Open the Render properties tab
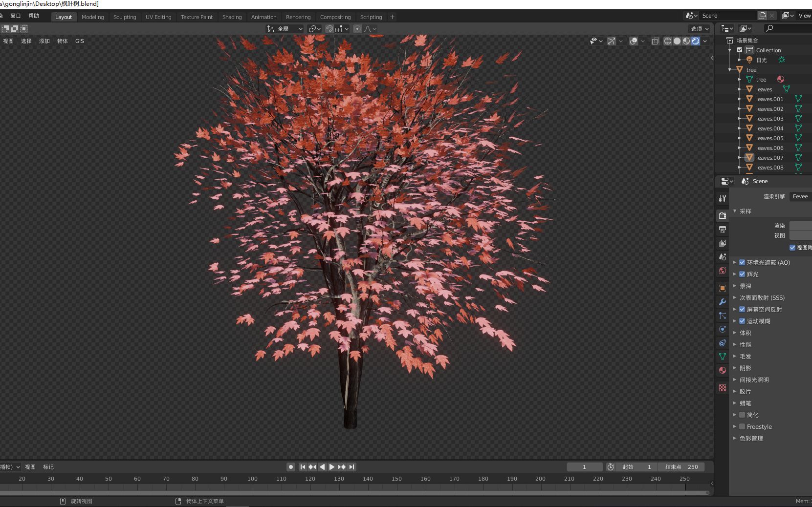812x507 pixels. tap(723, 215)
